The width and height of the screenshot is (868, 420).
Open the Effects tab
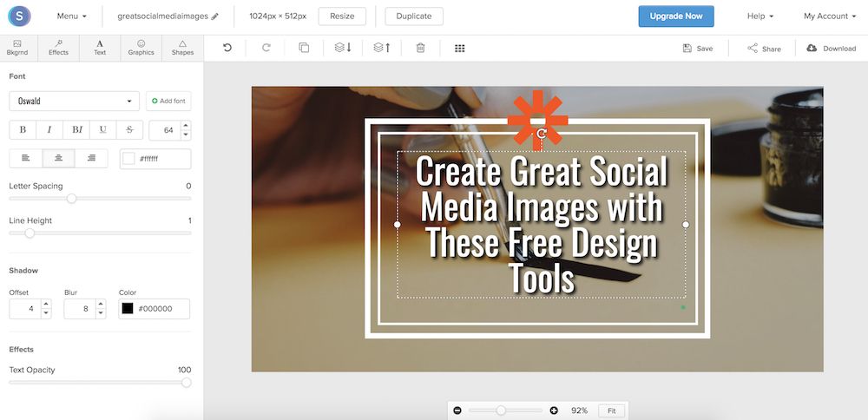click(x=58, y=48)
